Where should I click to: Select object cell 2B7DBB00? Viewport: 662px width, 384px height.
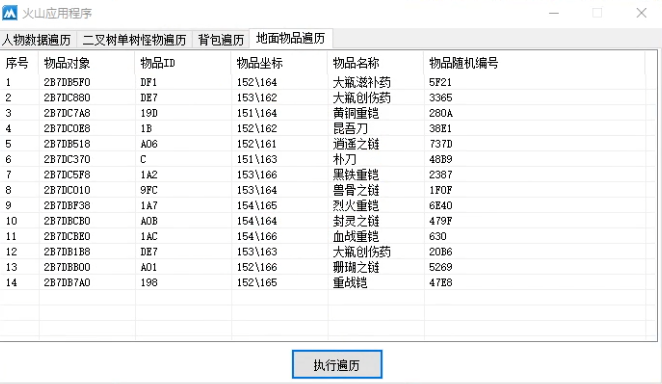[67, 267]
